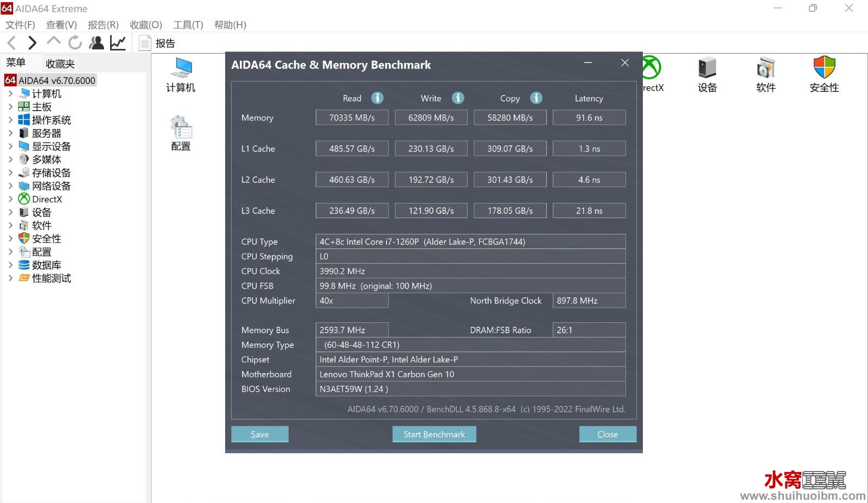
Task: Click North Bridge Clock value 897.8 MHz
Action: [x=589, y=301]
